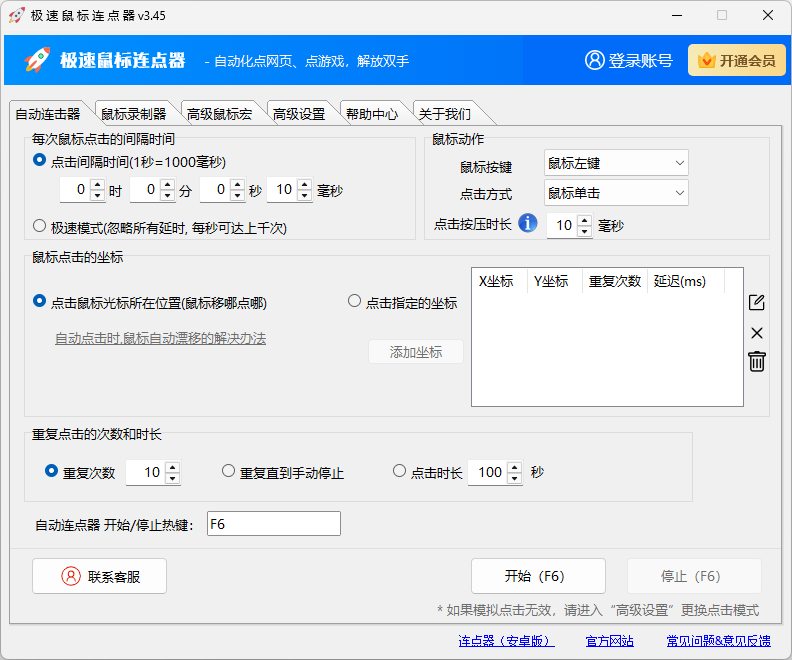The height and width of the screenshot is (660, 792).
Task: Click the trash bin clear-all icon
Action: (757, 362)
